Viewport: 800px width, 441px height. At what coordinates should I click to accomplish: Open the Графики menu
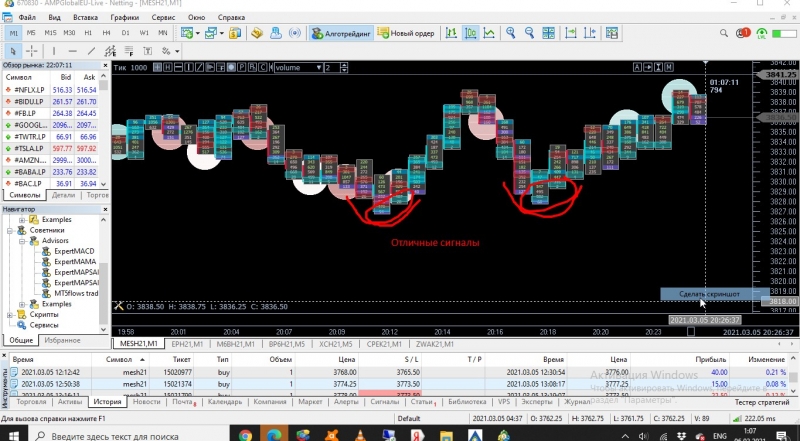coord(124,17)
